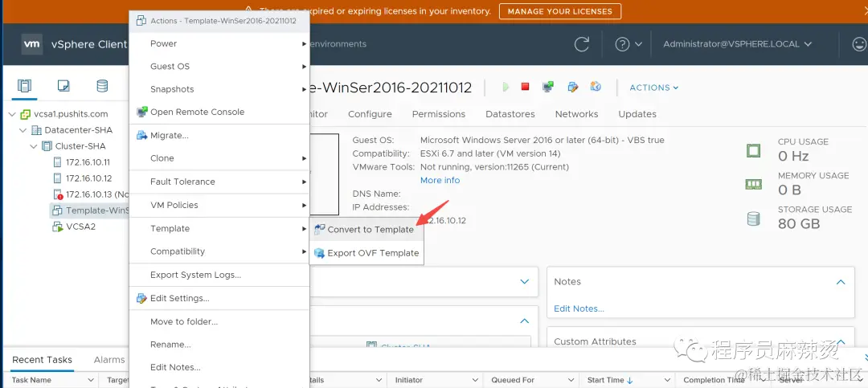Click the memory usage icon
This screenshot has width=868, height=388.
[x=753, y=184]
